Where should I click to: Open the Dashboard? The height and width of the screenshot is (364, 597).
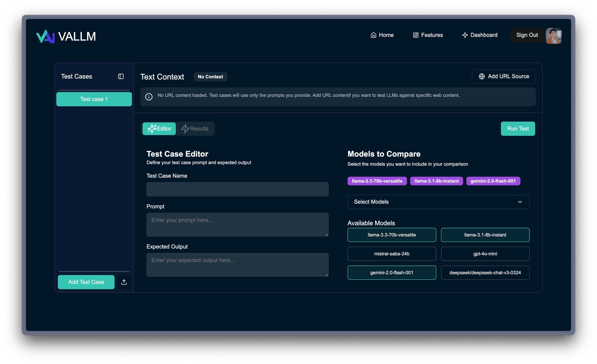click(479, 35)
